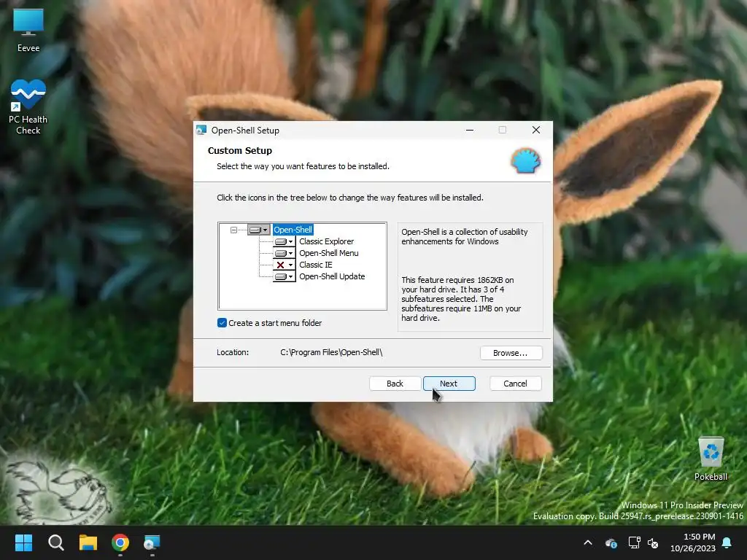Viewport: 747px width, 560px height.
Task: Open taskbar Search
Action: coord(56,542)
